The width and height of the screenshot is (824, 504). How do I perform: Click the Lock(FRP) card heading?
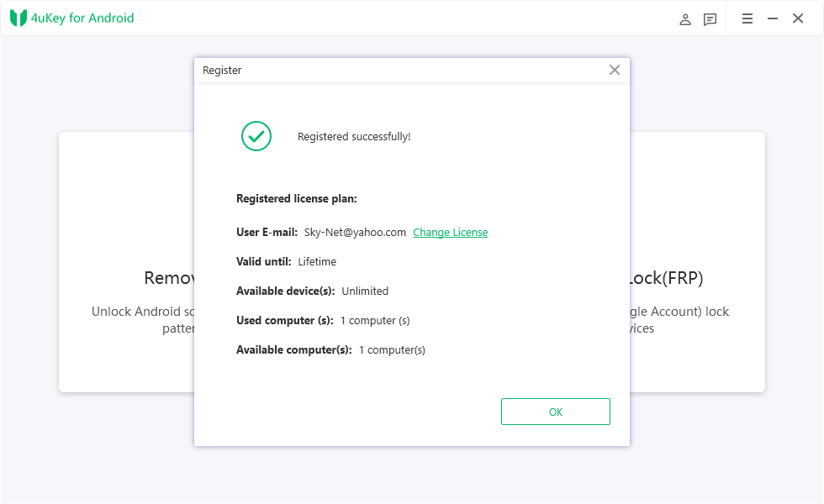666,278
